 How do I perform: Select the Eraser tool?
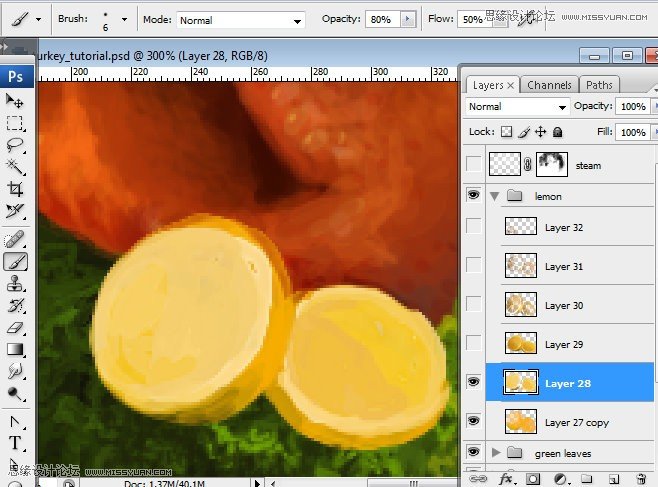[15, 327]
